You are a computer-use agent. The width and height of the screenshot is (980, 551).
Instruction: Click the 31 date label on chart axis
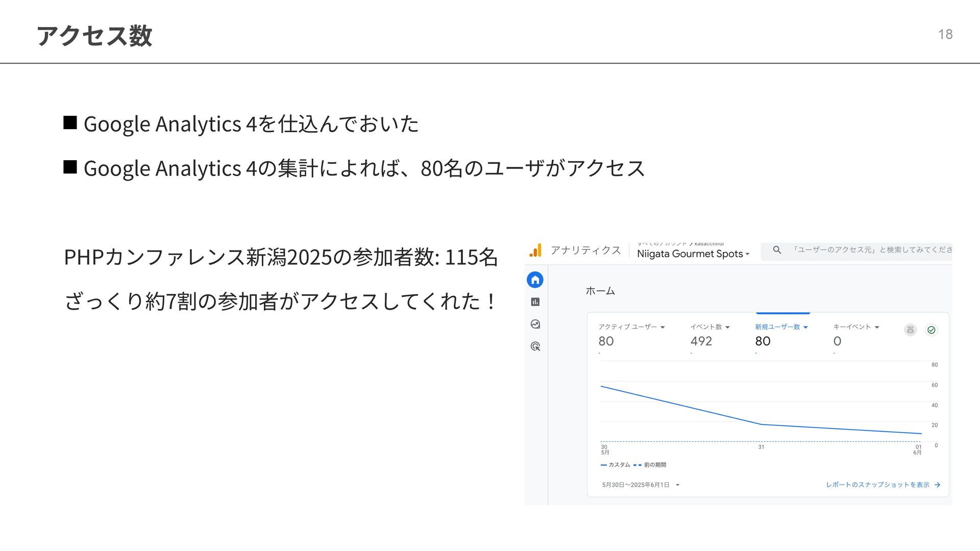tap(761, 447)
